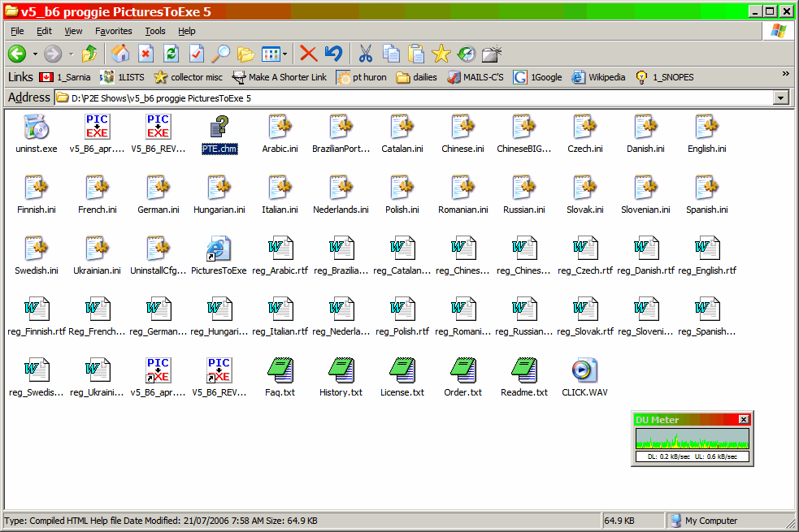Select the Czech.ini file

[x=585, y=134]
